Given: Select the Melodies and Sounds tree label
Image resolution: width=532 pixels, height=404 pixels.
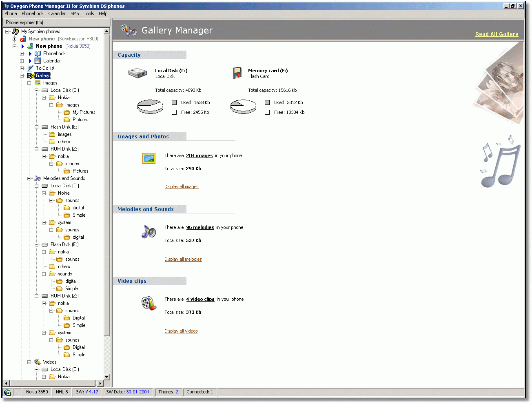Looking at the screenshot, I should click(x=64, y=178).
